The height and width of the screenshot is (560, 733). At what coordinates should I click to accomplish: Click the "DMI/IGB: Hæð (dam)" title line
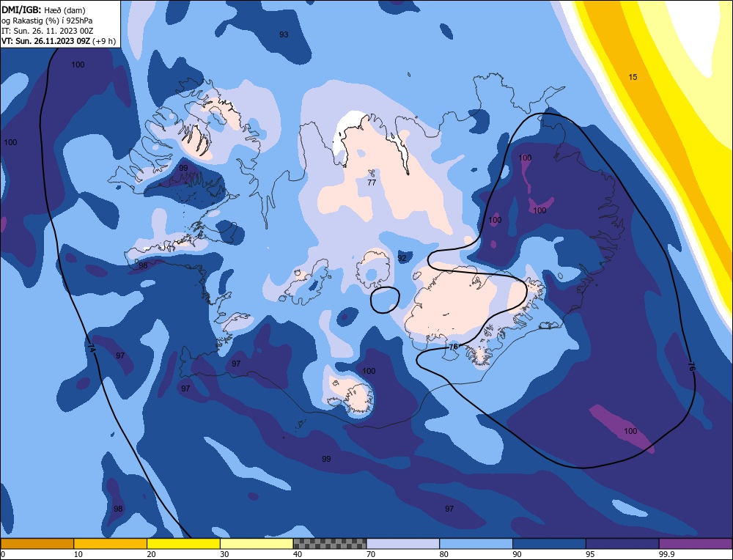tap(43, 10)
